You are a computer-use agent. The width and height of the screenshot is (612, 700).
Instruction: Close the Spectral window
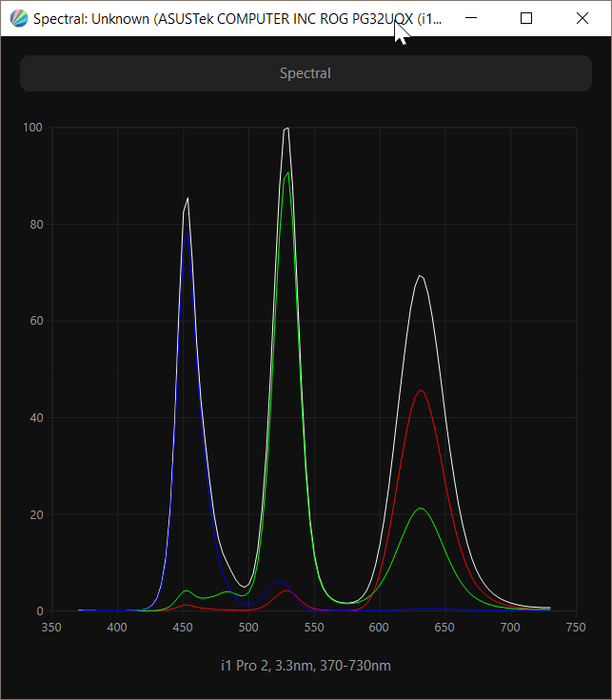point(582,18)
